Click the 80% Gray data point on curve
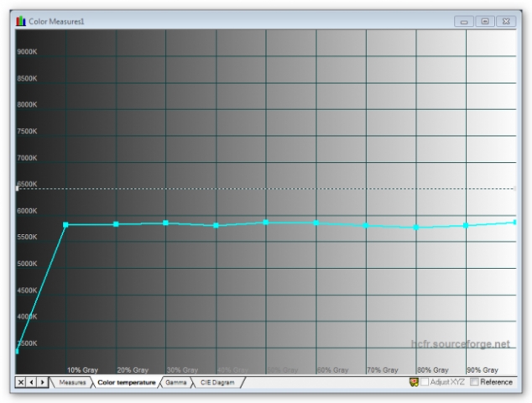The height and width of the screenshot is (403, 532). click(x=416, y=228)
